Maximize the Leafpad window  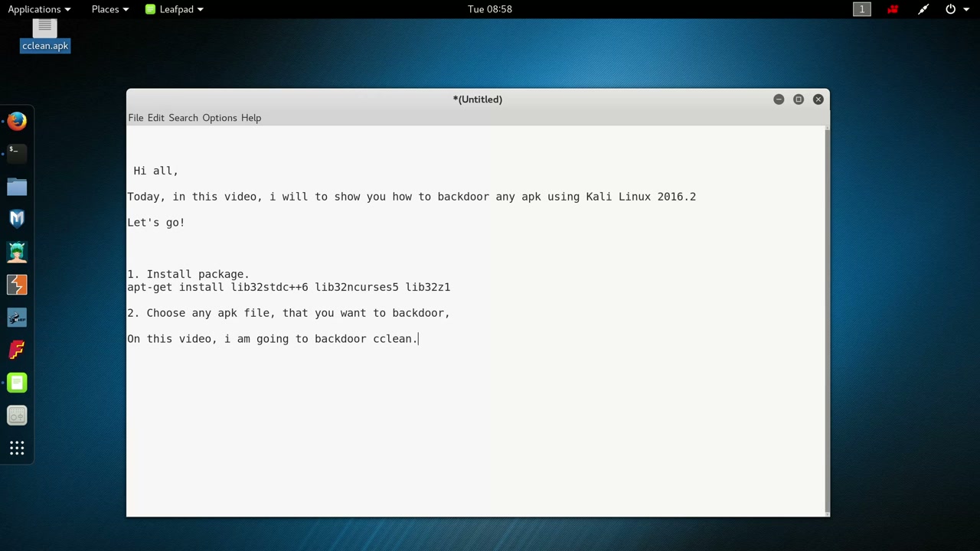(x=799, y=99)
